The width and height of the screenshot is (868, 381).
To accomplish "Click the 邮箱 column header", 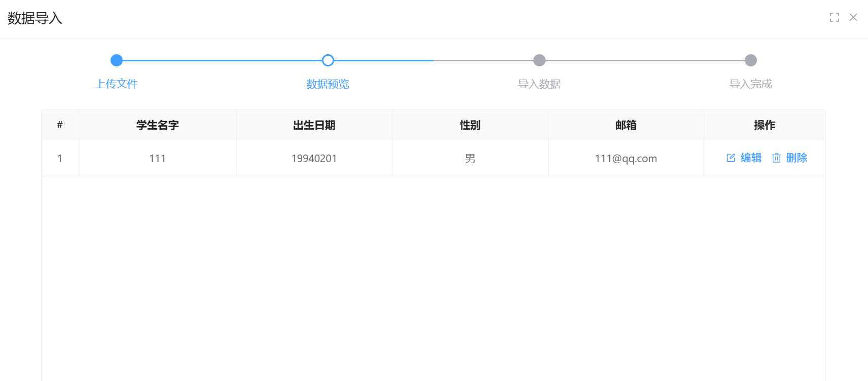I will click(626, 125).
